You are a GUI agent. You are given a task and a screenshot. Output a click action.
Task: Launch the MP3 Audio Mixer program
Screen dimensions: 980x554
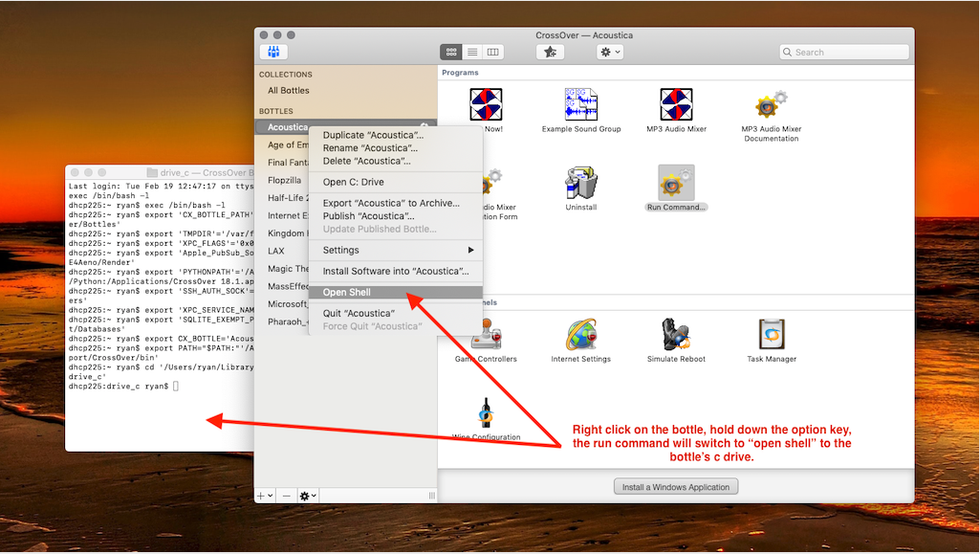coord(676,105)
